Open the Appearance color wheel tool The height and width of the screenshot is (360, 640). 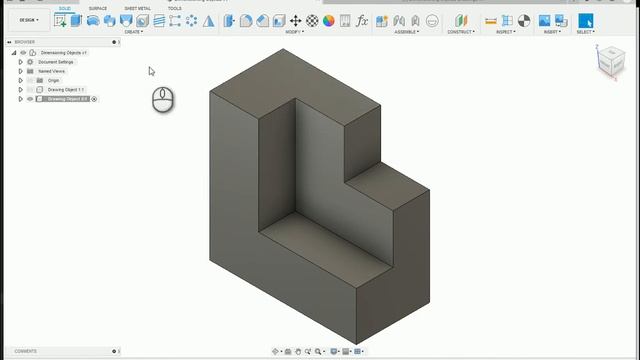click(x=329, y=20)
